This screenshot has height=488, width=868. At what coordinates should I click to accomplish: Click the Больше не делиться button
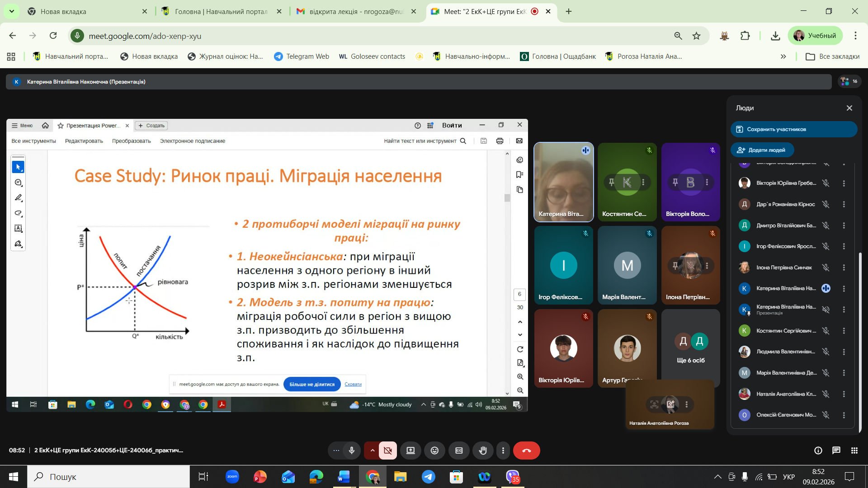(x=311, y=384)
